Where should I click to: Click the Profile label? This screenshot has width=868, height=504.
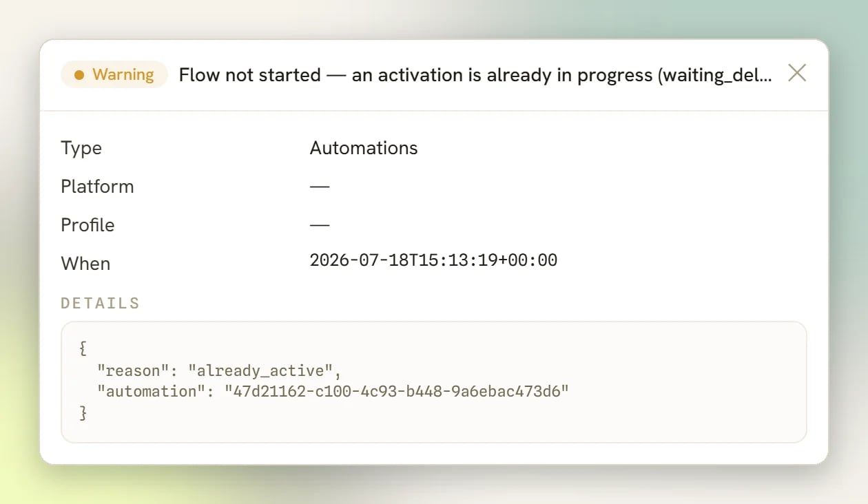pos(87,225)
